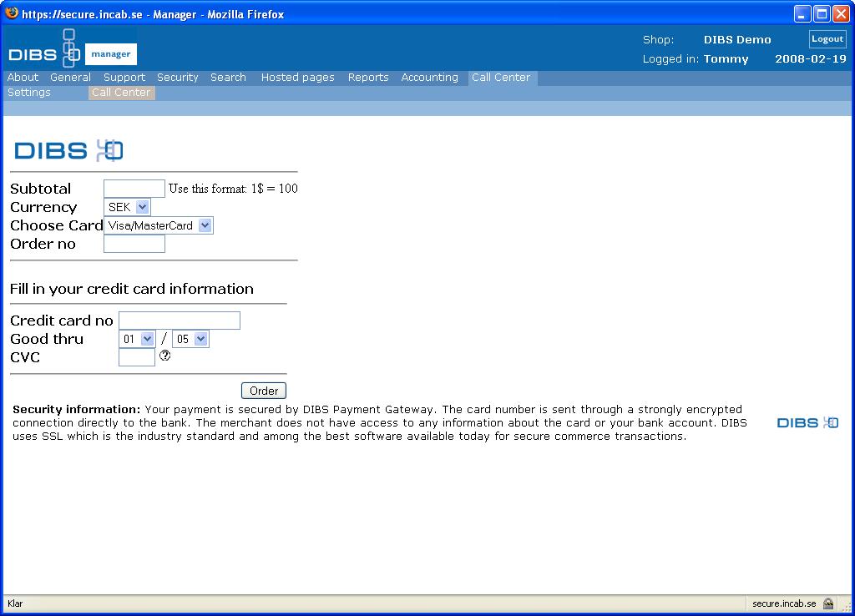This screenshot has height=616, width=855.
Task: Open the Settings submenu item
Action: [29, 92]
